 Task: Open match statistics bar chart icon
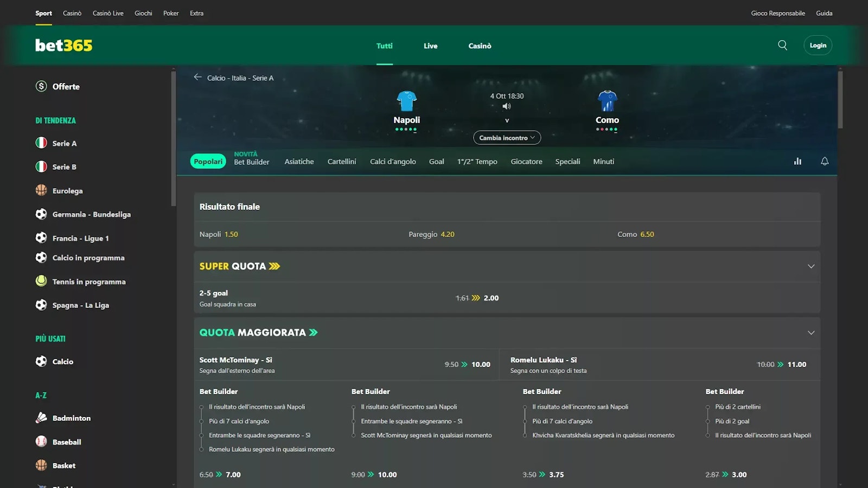(x=797, y=161)
